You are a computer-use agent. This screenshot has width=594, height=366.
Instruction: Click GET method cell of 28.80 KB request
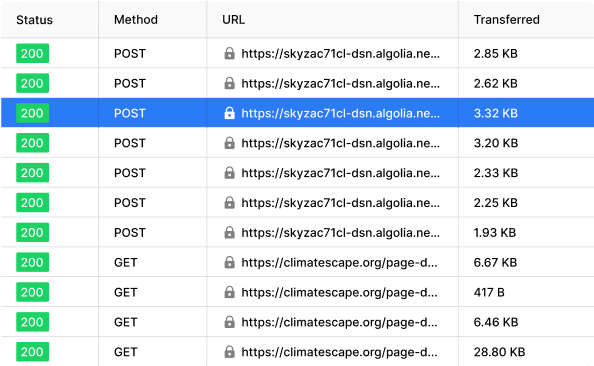(125, 352)
